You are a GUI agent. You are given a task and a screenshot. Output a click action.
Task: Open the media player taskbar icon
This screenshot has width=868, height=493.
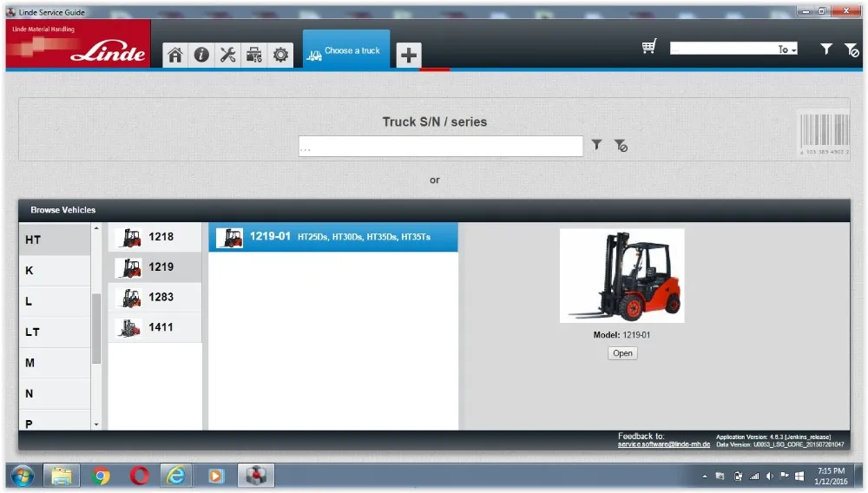(x=216, y=476)
